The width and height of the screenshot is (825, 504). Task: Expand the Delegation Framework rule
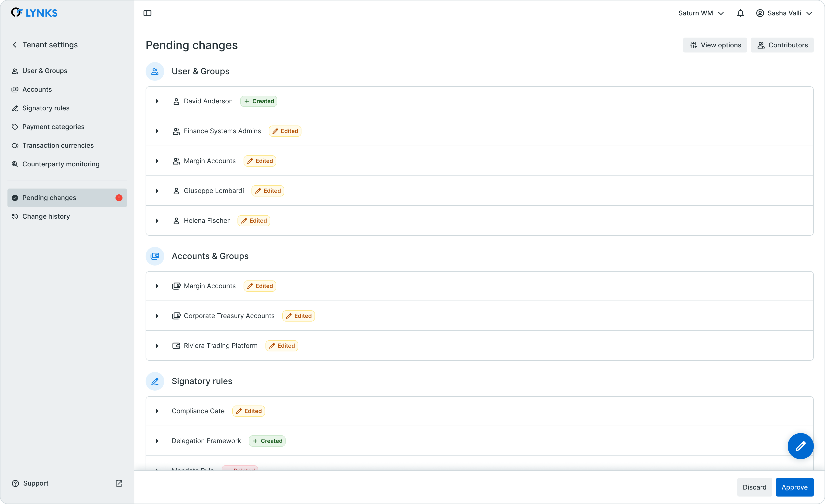157,441
